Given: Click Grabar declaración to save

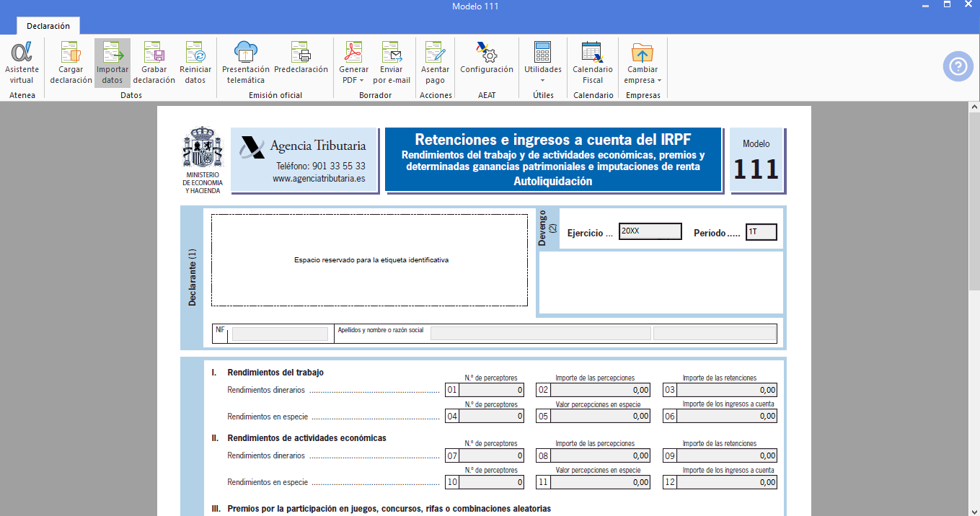Looking at the screenshot, I should point(154,63).
